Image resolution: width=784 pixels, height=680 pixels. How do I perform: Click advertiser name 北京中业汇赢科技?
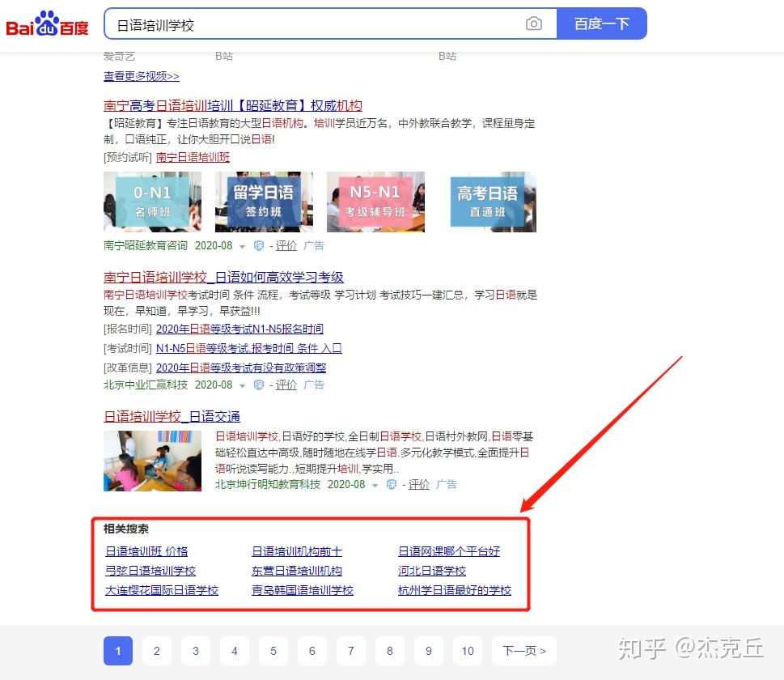click(146, 385)
